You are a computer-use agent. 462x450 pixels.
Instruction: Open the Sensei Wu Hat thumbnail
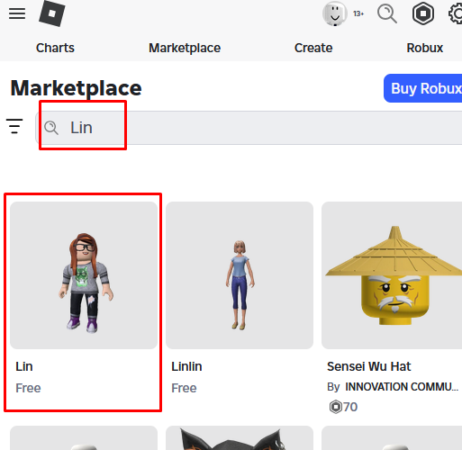(x=392, y=275)
